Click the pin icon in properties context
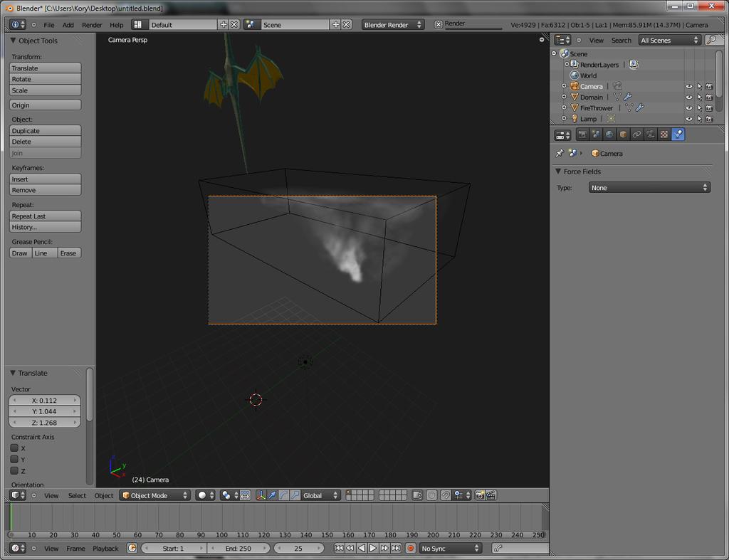 pyautogui.click(x=560, y=154)
